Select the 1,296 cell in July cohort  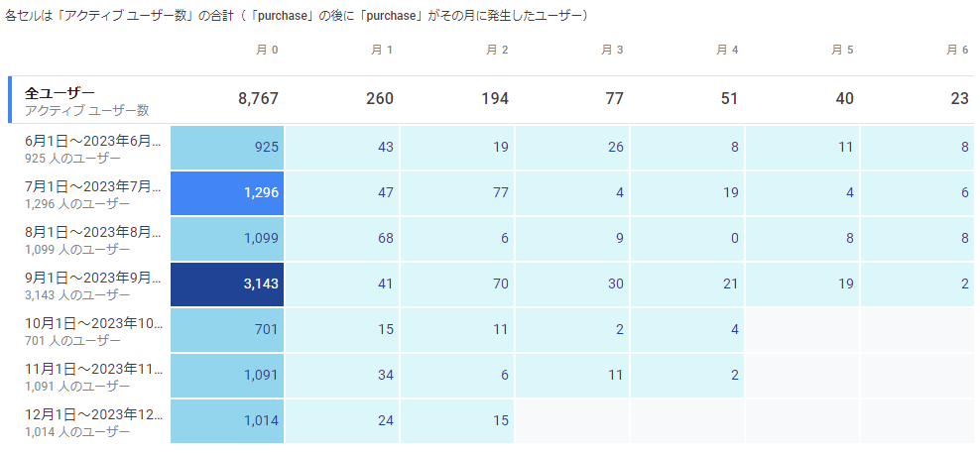tap(228, 193)
